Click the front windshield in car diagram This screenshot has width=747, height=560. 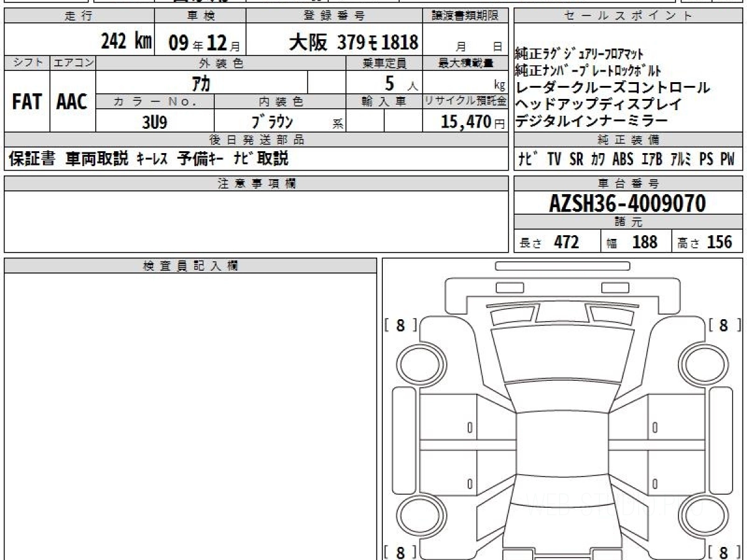coord(561,397)
